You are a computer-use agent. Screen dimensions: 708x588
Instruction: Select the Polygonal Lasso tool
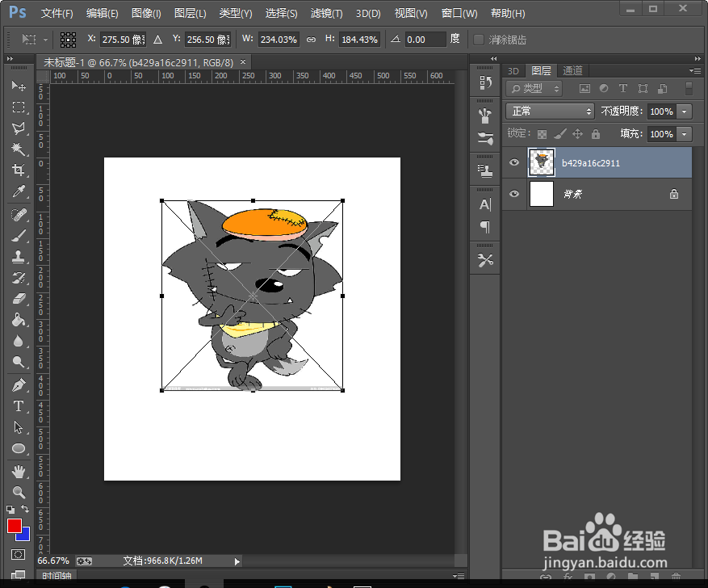tap(19, 128)
